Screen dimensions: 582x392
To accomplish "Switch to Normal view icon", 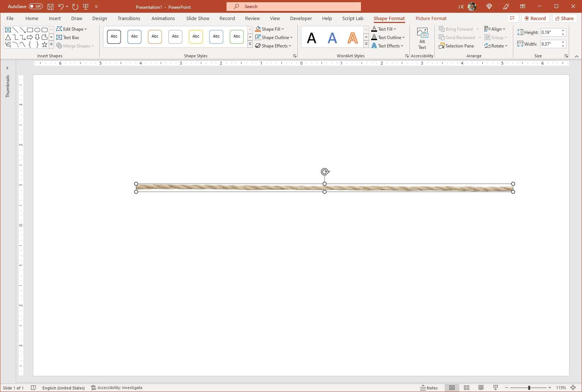I will tap(452, 388).
